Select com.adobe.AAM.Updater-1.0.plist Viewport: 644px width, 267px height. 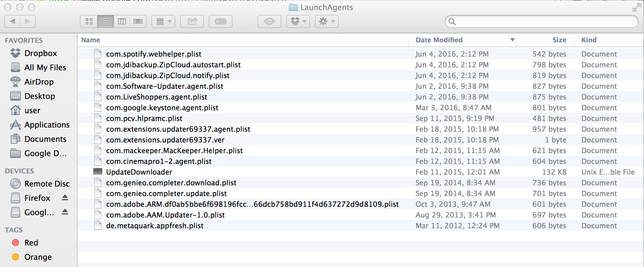coord(165,215)
